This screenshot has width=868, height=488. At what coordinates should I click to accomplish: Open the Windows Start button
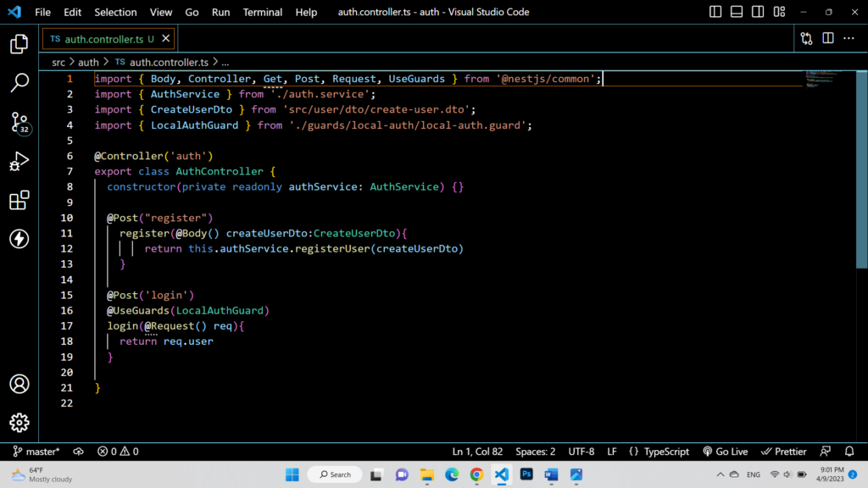pyautogui.click(x=292, y=474)
